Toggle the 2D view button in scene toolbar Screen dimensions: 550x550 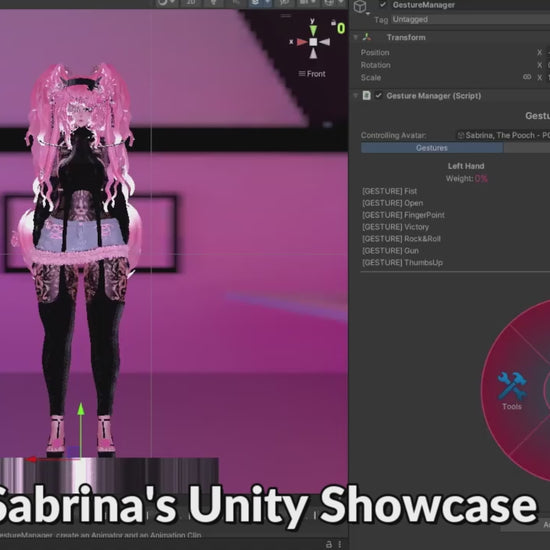coord(190,3)
